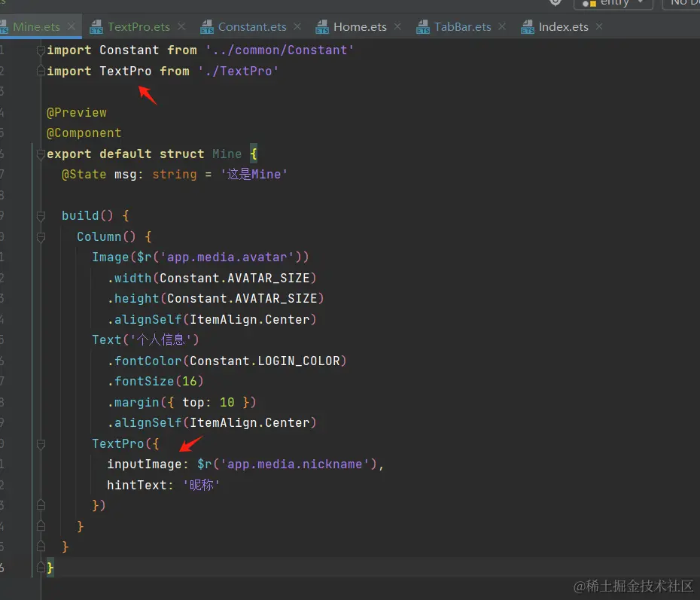
Task: Click the Column() component call
Action: point(106,236)
